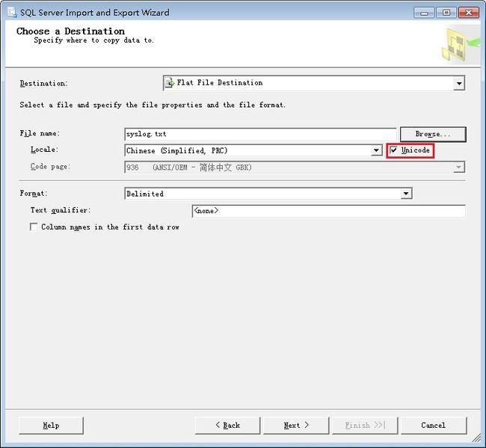The height and width of the screenshot is (448, 486).
Task: Toggle the Unicode checkbox
Action: tap(393, 150)
